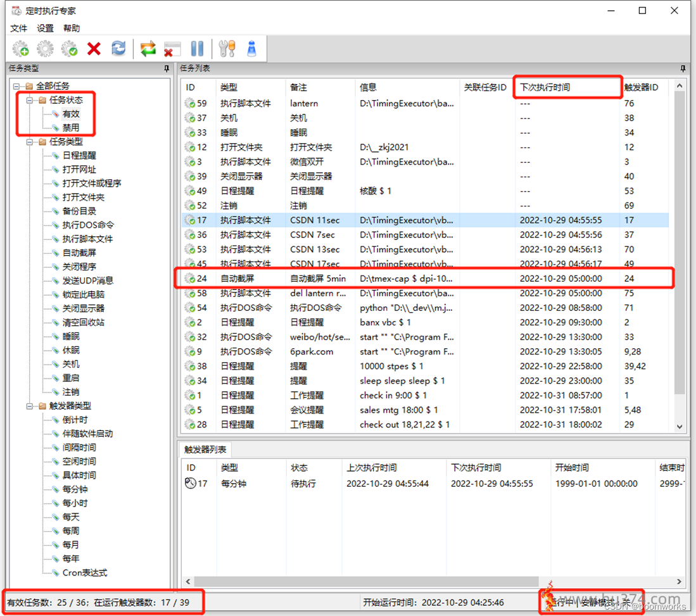This screenshot has height=616, width=696.
Task: Select the 6park.com task row
Action: pyautogui.click(x=425, y=351)
